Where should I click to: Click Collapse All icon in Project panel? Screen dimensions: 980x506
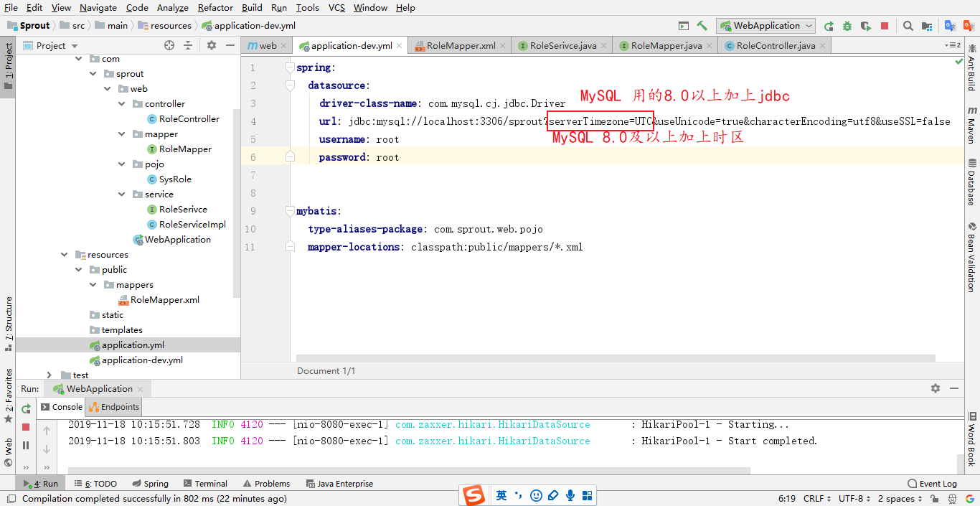tap(188, 45)
